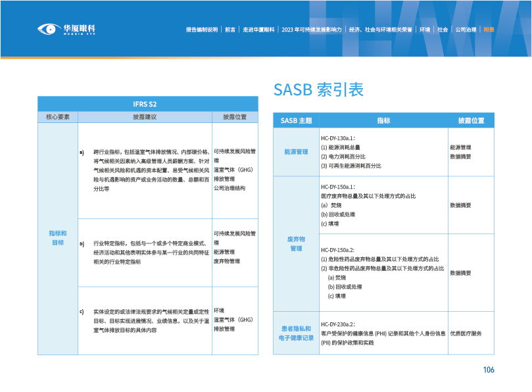Select the highlighted 附录 nav item

click(x=488, y=30)
